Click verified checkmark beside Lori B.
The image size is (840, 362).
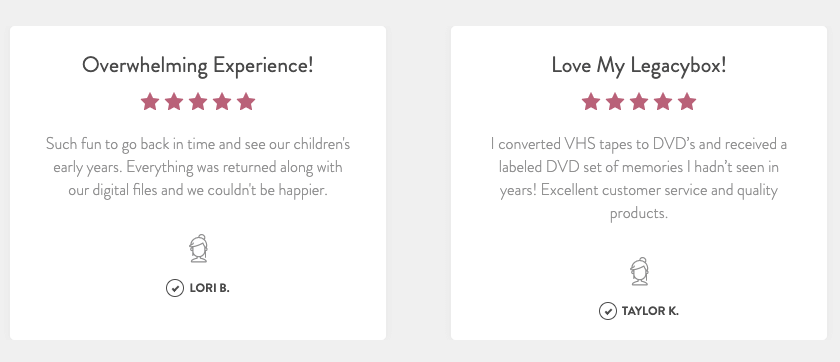[x=175, y=288]
